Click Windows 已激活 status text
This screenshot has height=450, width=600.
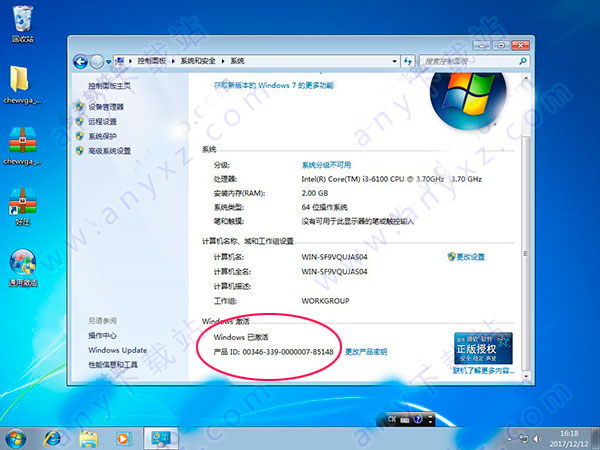click(241, 337)
